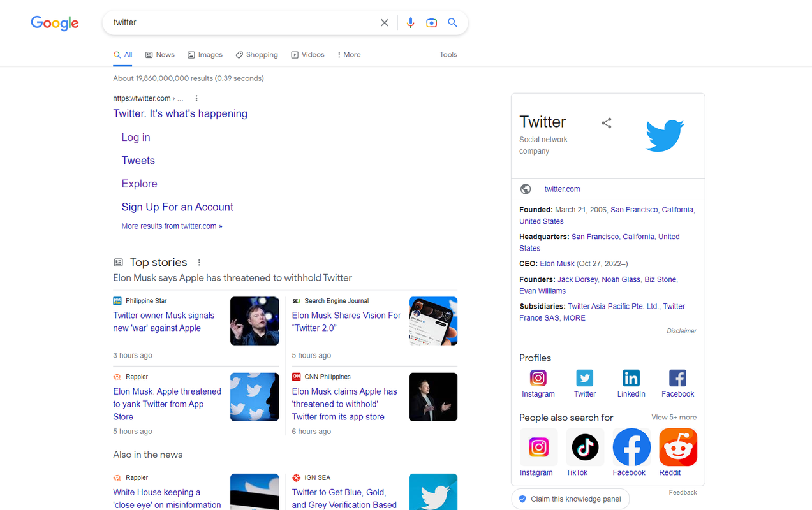Switch to the Images tab
The height and width of the screenshot is (510, 812).
[x=205, y=55]
